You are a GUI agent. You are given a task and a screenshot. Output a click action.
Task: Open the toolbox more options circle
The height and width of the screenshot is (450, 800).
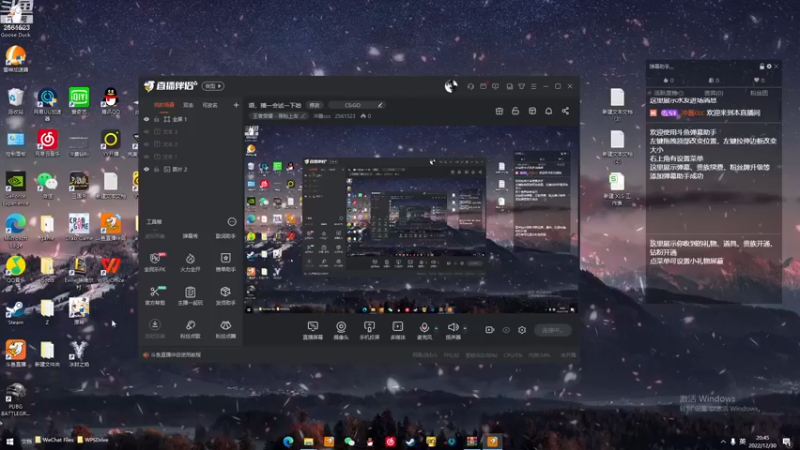pyautogui.click(x=232, y=221)
